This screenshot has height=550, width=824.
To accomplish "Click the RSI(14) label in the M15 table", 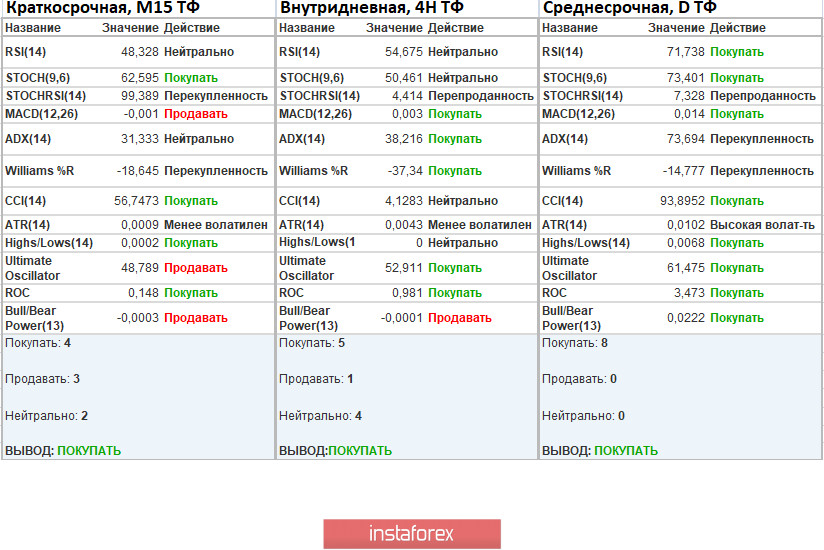I will (x=26, y=52).
